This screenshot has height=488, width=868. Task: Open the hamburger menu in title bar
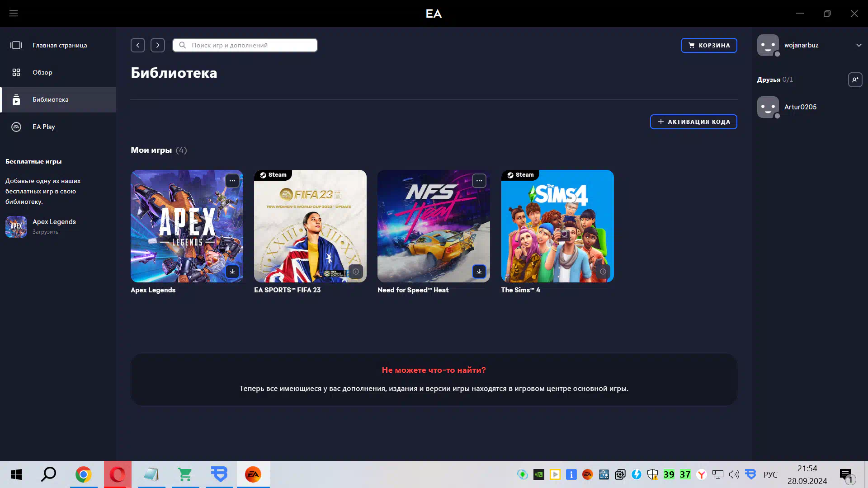pos(14,14)
